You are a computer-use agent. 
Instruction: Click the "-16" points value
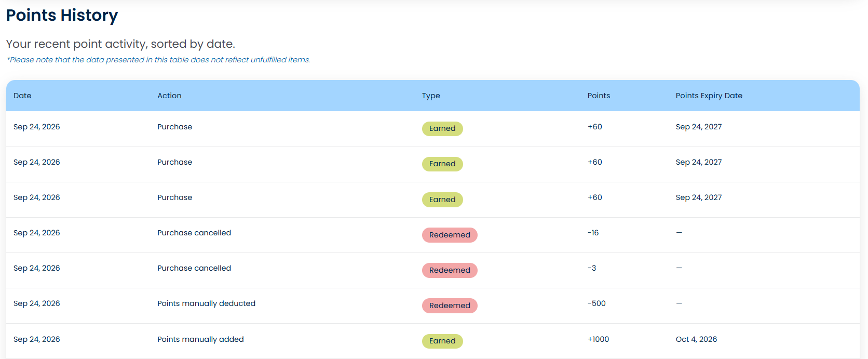point(593,233)
